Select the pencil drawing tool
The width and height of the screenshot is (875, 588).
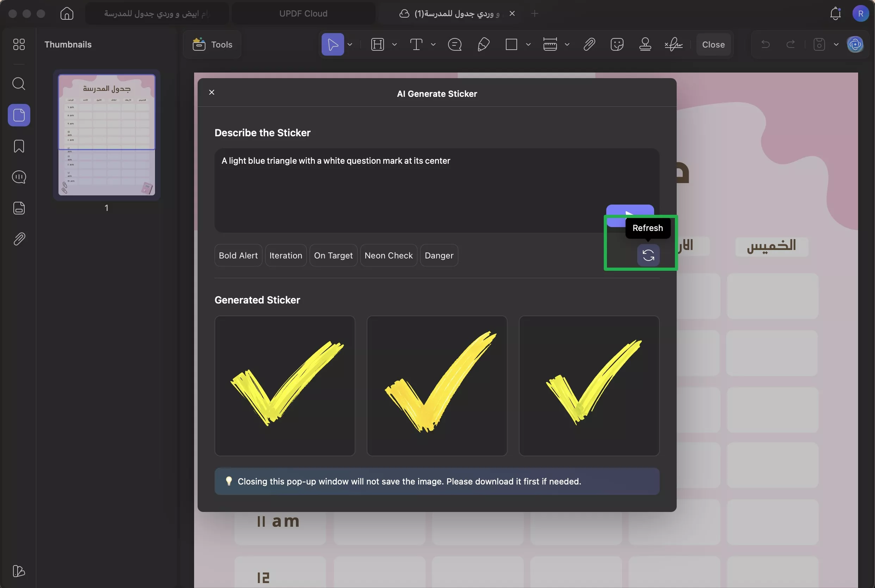[483, 45]
